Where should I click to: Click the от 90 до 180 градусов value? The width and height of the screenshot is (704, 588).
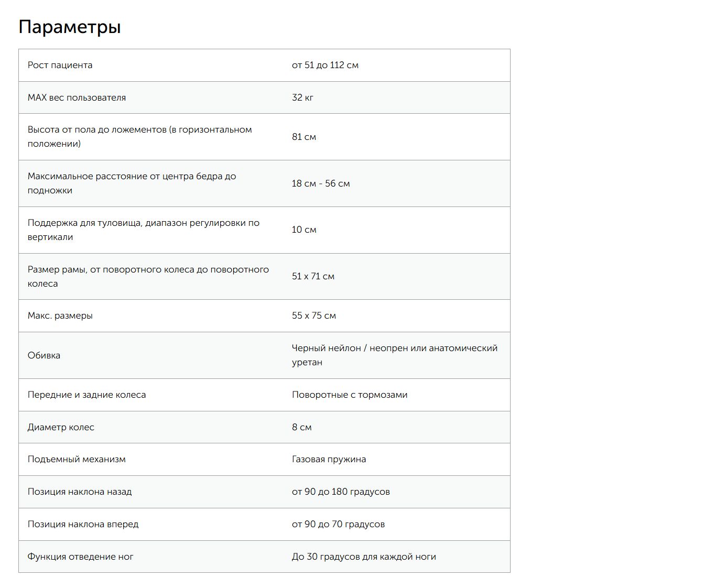341,492
